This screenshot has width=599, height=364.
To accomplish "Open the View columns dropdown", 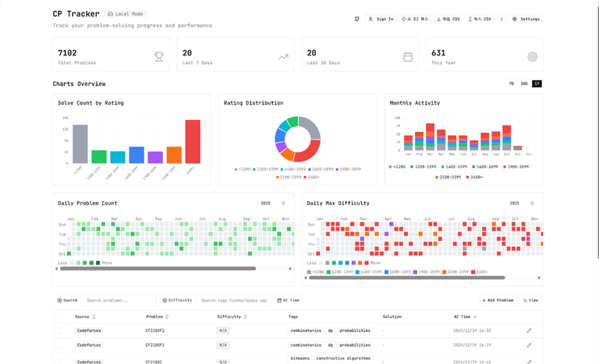I will pyautogui.click(x=531, y=300).
